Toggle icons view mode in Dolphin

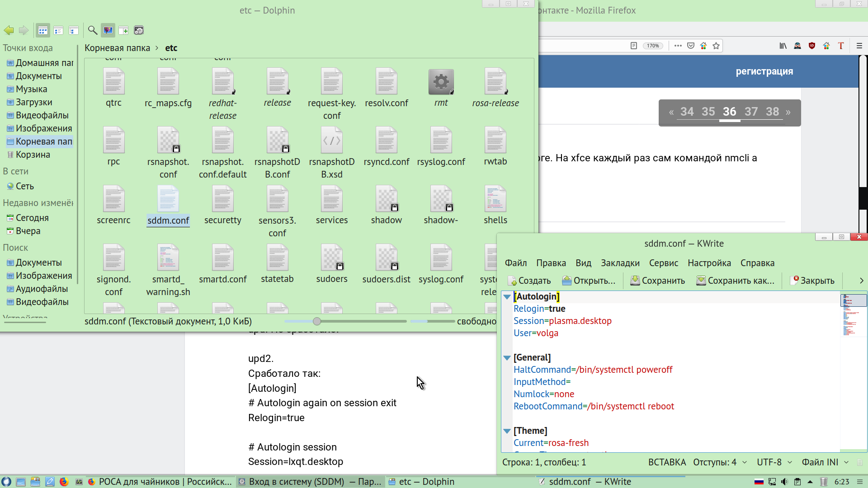(x=42, y=30)
